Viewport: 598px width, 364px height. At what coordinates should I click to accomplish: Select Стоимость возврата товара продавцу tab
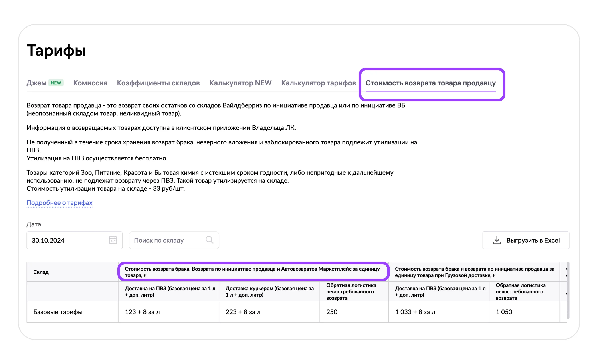click(x=430, y=83)
